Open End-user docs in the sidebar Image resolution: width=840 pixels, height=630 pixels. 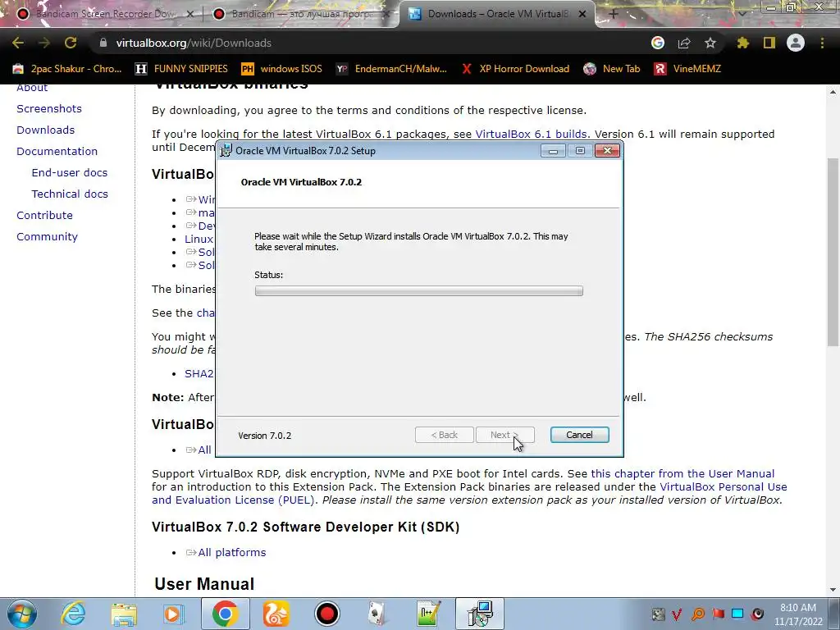70,173
